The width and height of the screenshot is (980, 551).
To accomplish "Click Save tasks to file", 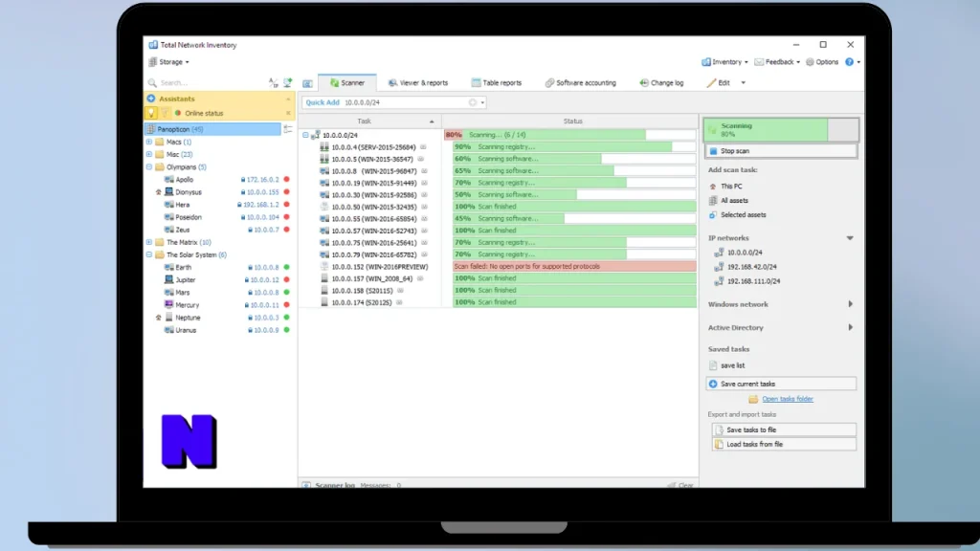I will coord(784,430).
